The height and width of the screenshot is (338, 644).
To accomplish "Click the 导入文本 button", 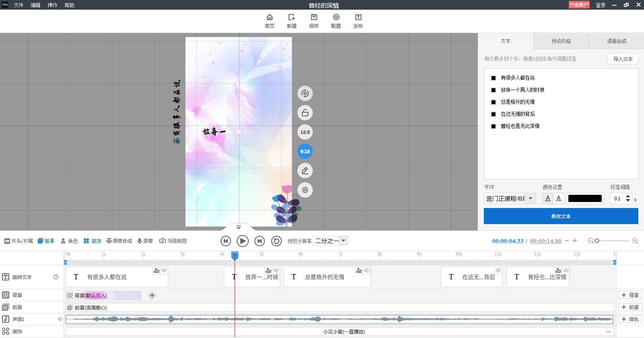I will point(623,59).
